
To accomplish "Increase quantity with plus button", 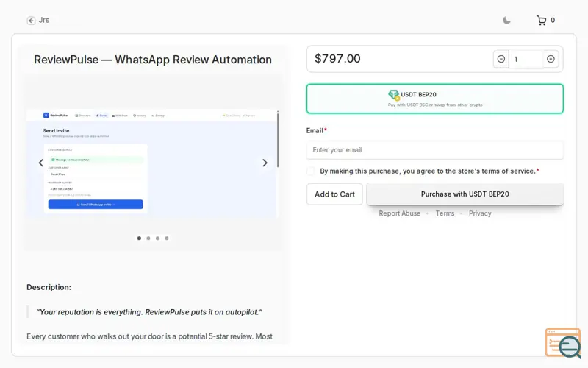I will [x=551, y=59].
